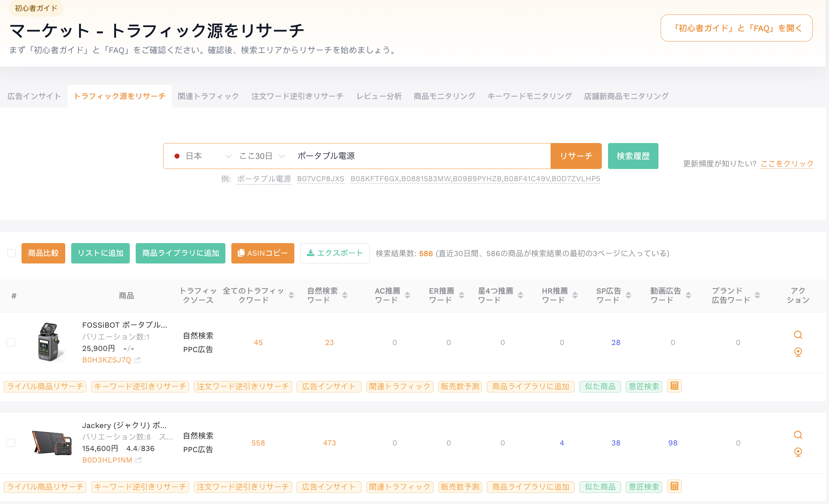
Task: Sort by AC推薦ワード column arrows
Action: (407, 295)
